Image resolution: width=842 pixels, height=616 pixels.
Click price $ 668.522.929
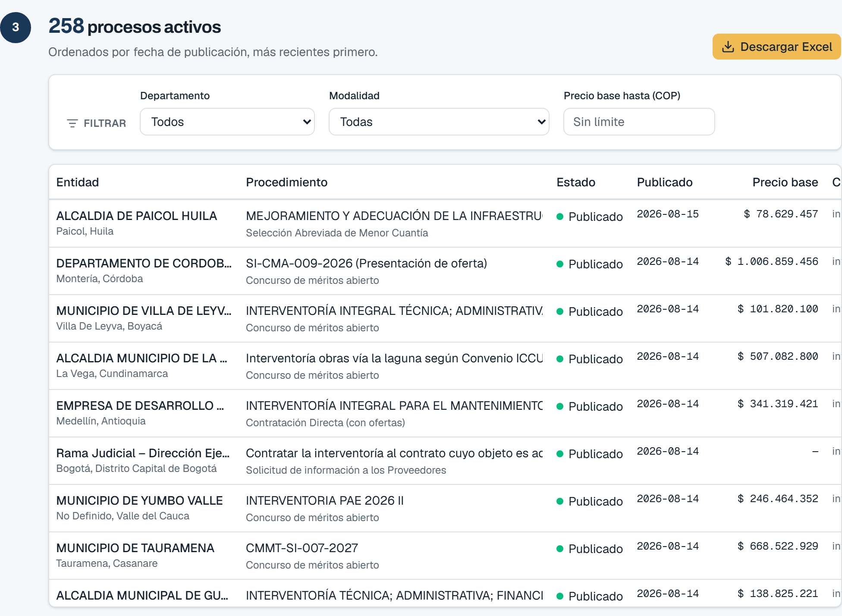pyautogui.click(x=778, y=546)
